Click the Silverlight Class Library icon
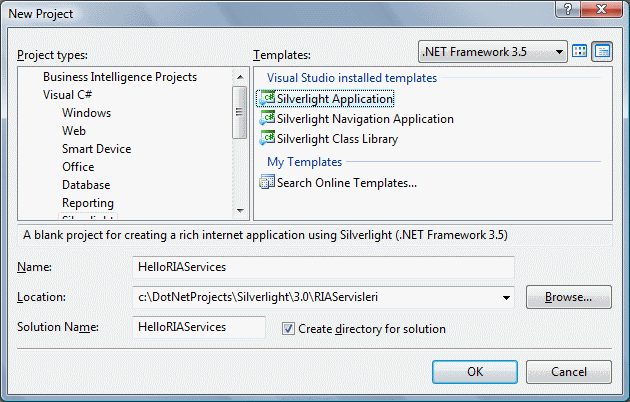Viewport: 630px width, 402px height. tap(266, 139)
